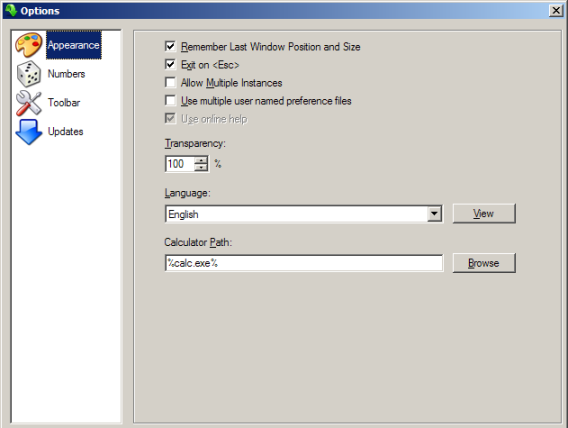Enable Allow Multiple Instances
The width and height of the screenshot is (568, 428).
click(170, 83)
